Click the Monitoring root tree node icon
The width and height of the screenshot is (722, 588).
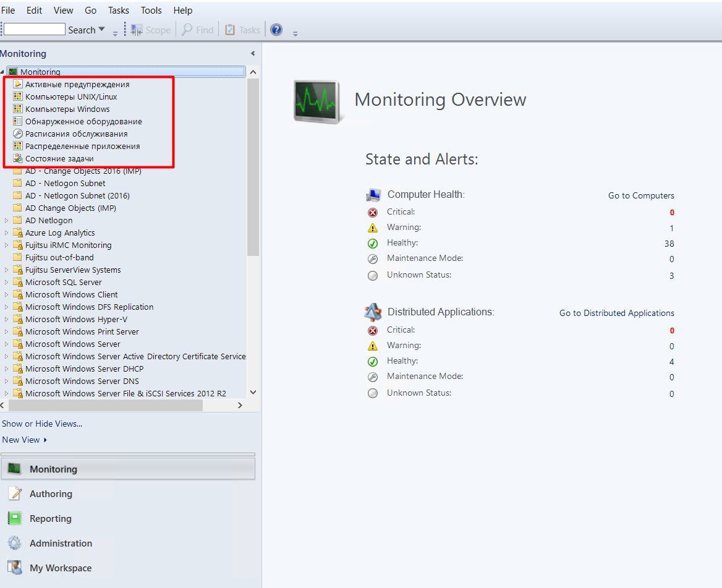click(x=13, y=72)
